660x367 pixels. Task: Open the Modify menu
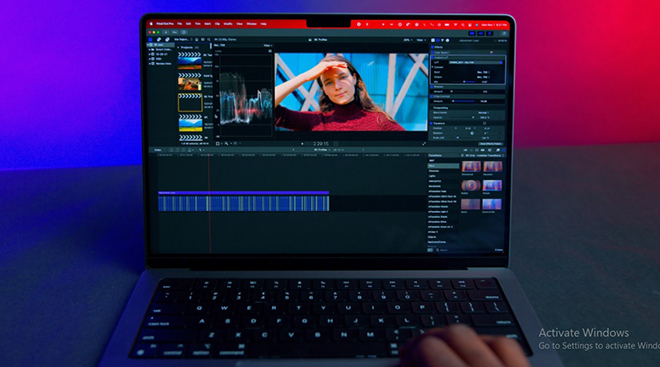tap(228, 24)
